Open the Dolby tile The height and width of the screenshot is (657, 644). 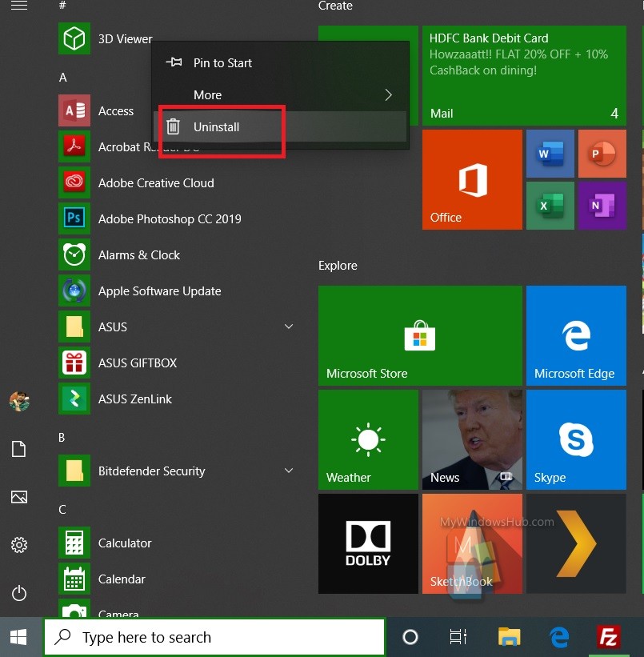(368, 543)
